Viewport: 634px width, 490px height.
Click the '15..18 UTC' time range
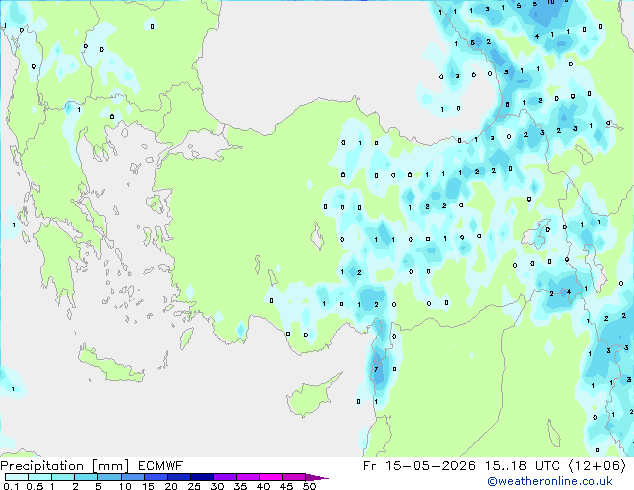(523, 466)
